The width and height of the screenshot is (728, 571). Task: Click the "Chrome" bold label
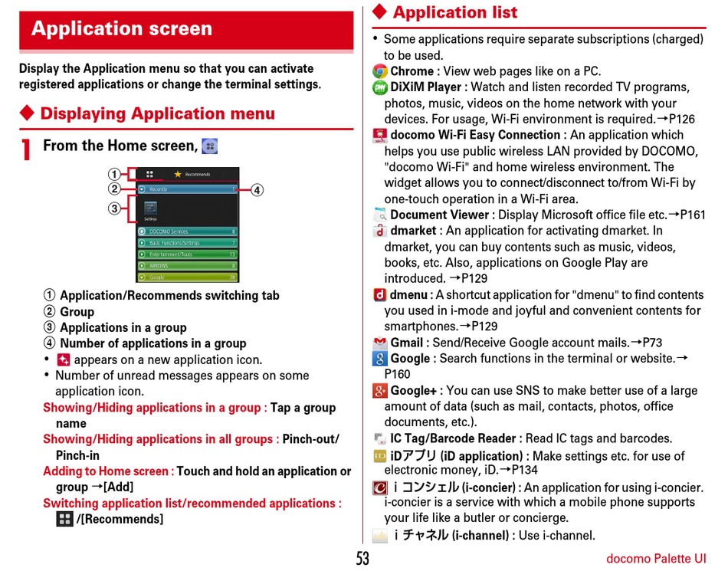click(x=412, y=71)
